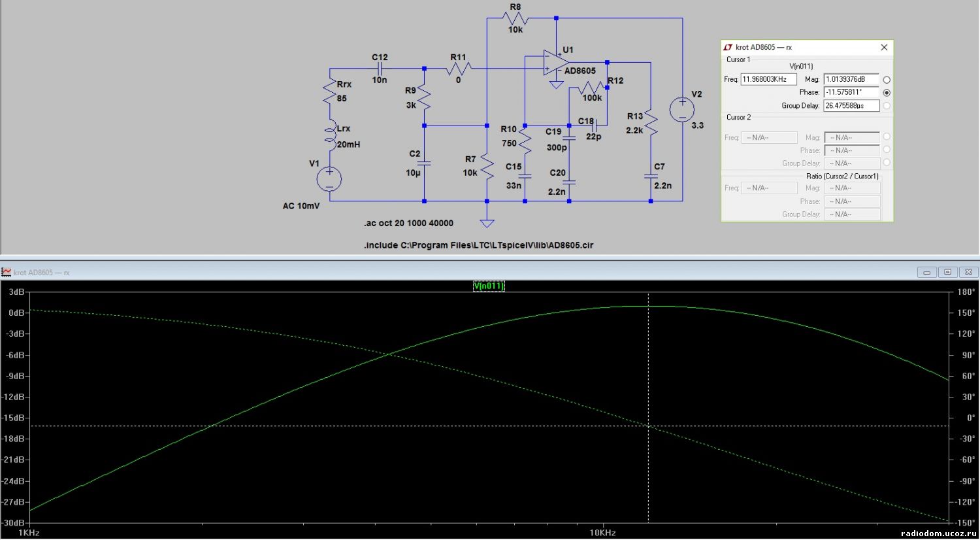
Task: Click the Cursor 2 Freq N/A field
Action: click(770, 137)
